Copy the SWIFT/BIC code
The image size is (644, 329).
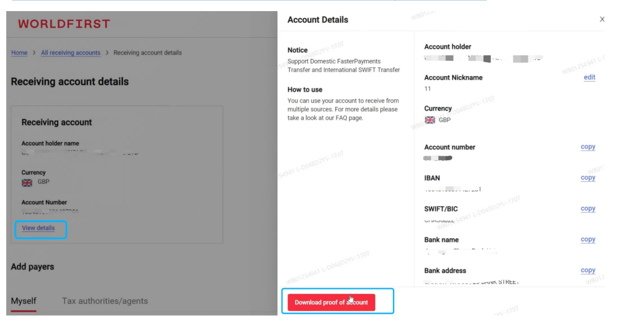click(588, 209)
